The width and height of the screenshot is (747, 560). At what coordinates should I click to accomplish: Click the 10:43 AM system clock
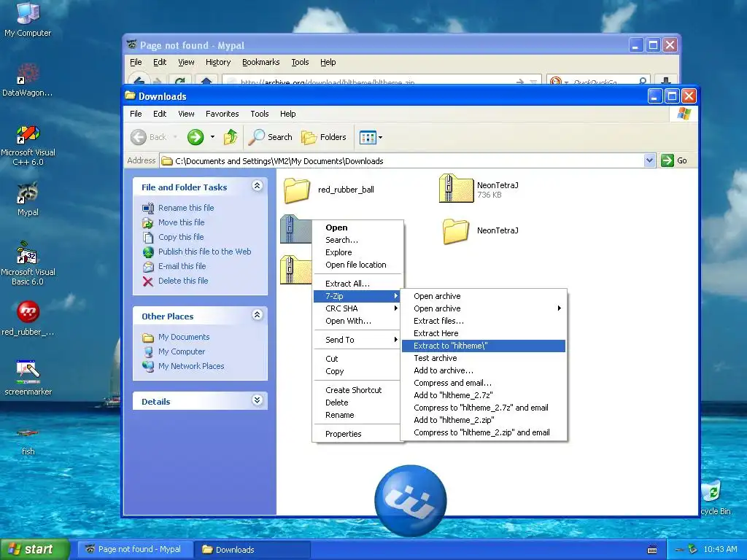720,549
